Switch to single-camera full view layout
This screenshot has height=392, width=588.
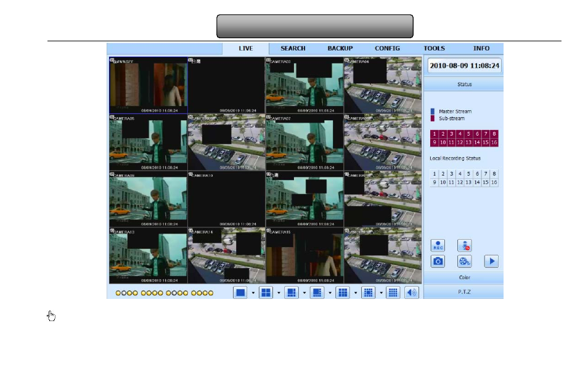[240, 293]
